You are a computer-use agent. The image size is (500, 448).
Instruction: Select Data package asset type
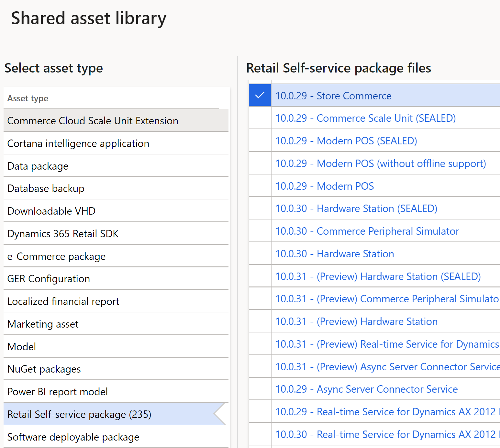click(116, 166)
